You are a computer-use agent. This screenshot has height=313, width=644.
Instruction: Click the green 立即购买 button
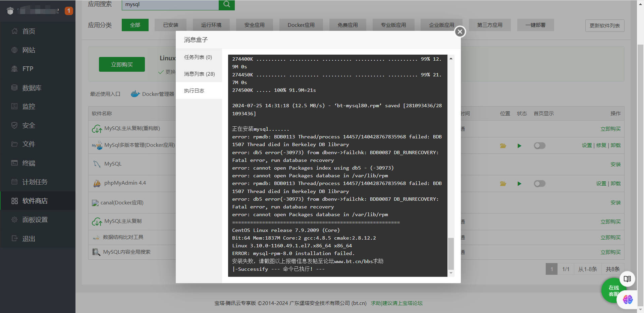(x=122, y=64)
